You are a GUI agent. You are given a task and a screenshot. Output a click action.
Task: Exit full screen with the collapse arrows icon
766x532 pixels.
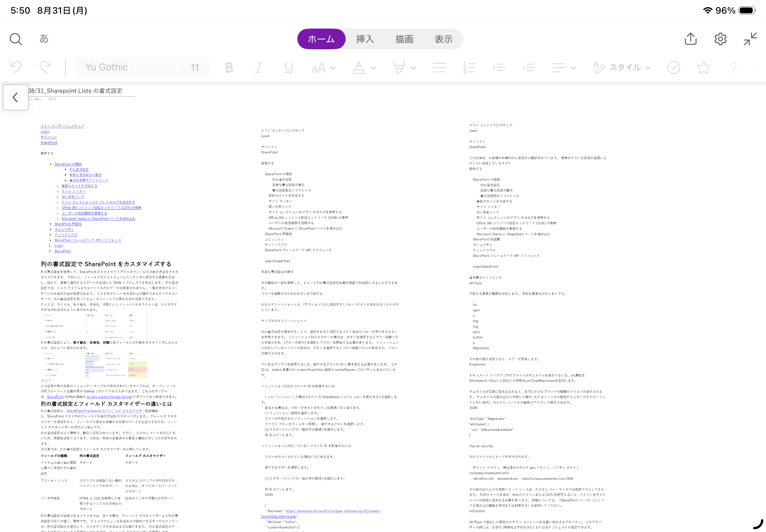pos(750,39)
